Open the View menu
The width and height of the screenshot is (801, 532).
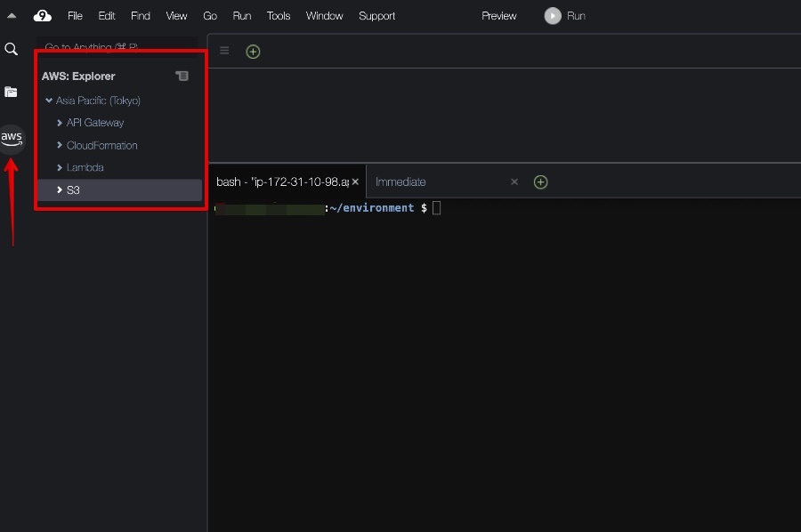177,16
